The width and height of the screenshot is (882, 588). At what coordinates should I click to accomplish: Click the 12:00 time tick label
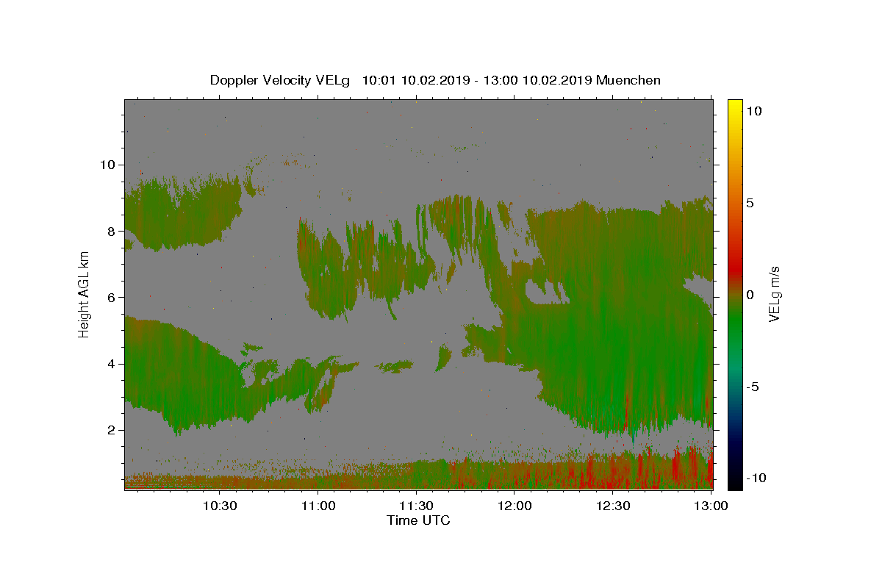[x=515, y=506]
